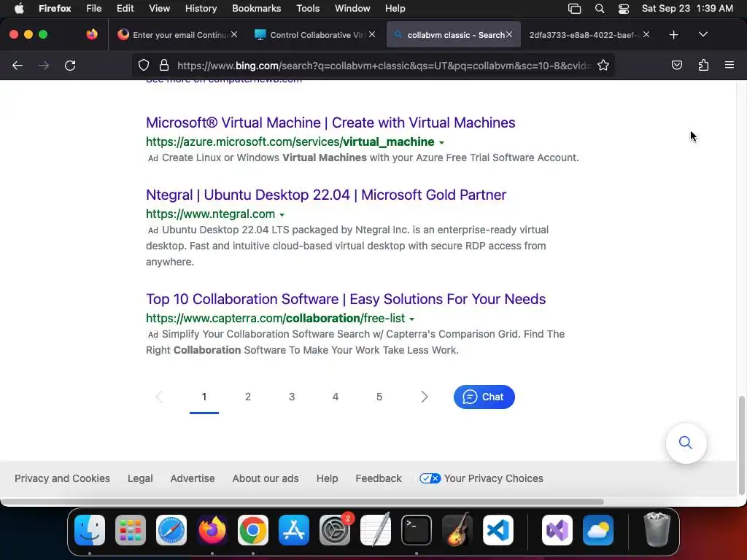Go to results page 3
Viewport: 747px width, 560px height.
click(292, 397)
